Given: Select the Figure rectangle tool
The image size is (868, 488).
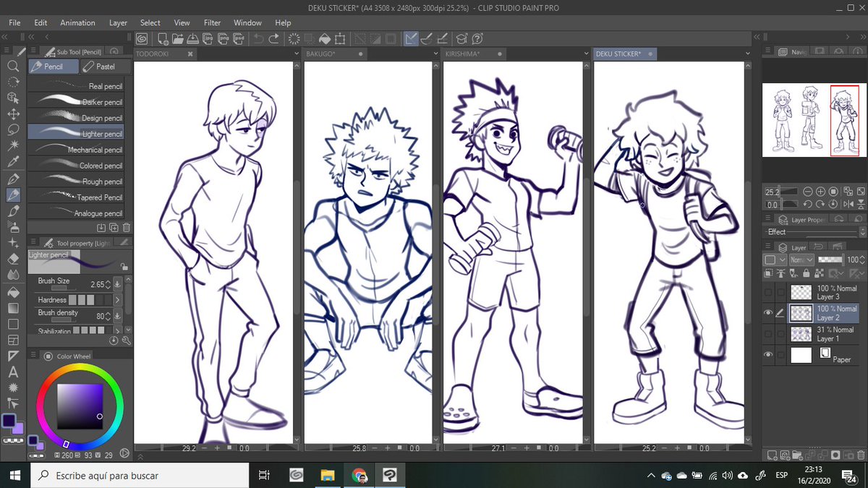Looking at the screenshot, I should click(x=12, y=324).
